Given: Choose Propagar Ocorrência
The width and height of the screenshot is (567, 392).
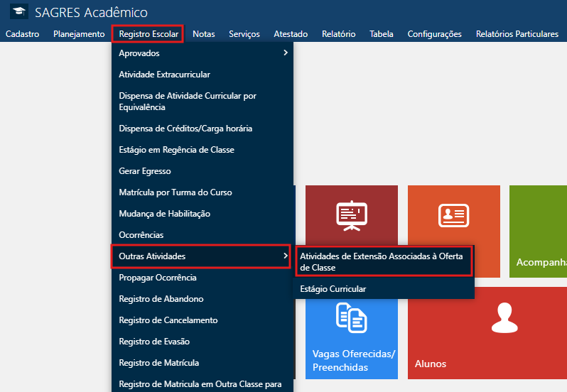Looking at the screenshot, I should pos(202,278).
